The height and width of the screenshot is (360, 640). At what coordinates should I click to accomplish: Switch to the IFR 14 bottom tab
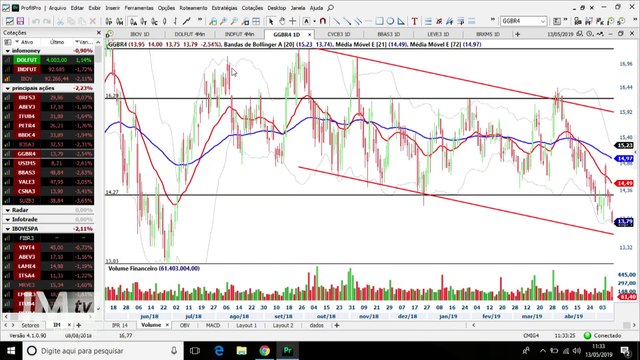pos(120,325)
